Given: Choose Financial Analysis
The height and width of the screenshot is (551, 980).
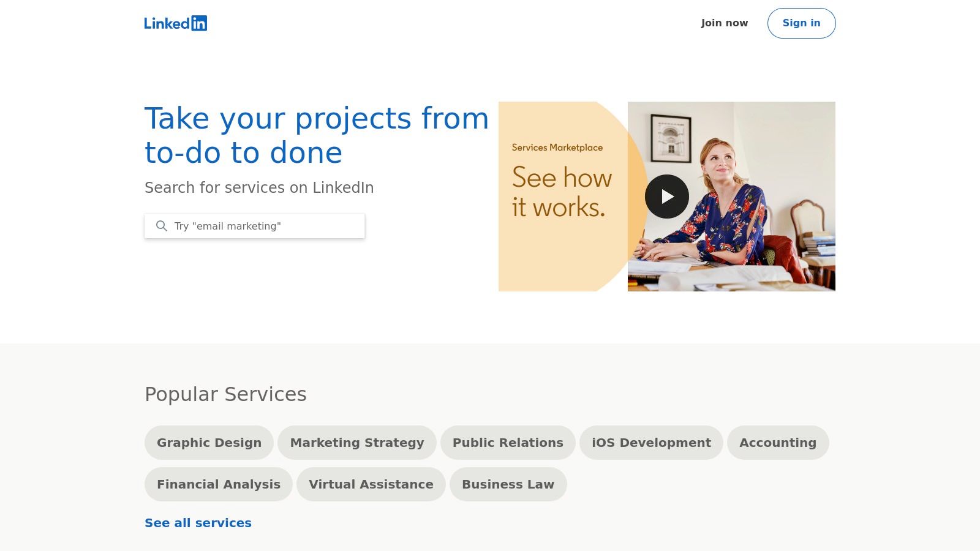Looking at the screenshot, I should tap(218, 484).
